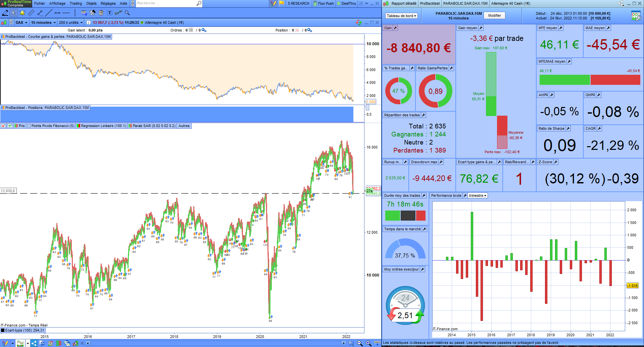
Task: Select the text annotation tool
Action: [110, 13]
